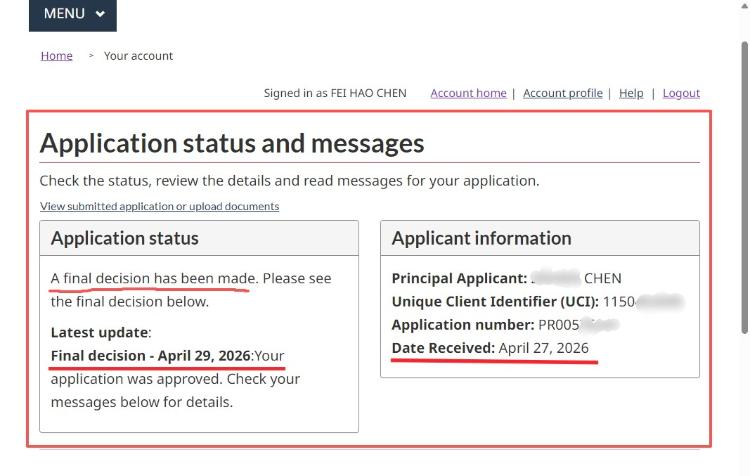Click the 'Signed in as FEI HAO CHEN' text
Viewport: 750px width, 476px height.
(x=335, y=93)
